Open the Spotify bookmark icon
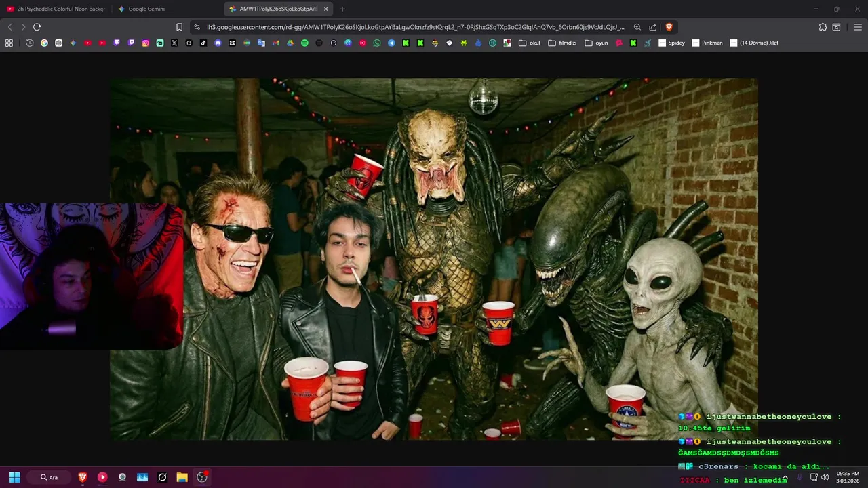This screenshot has width=868, height=488. pyautogui.click(x=304, y=43)
